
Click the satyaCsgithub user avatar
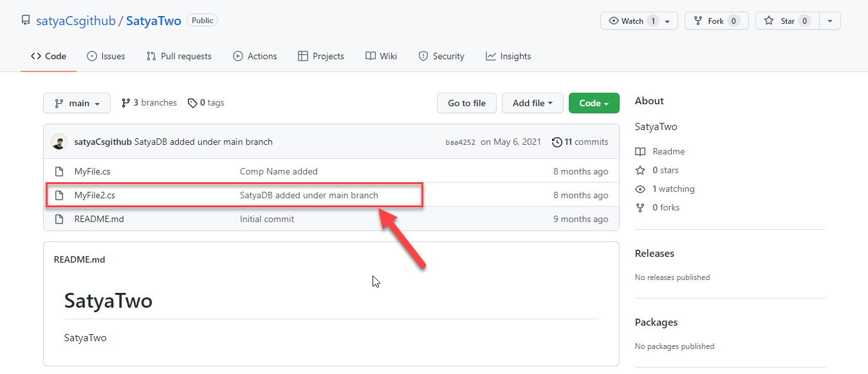click(59, 142)
